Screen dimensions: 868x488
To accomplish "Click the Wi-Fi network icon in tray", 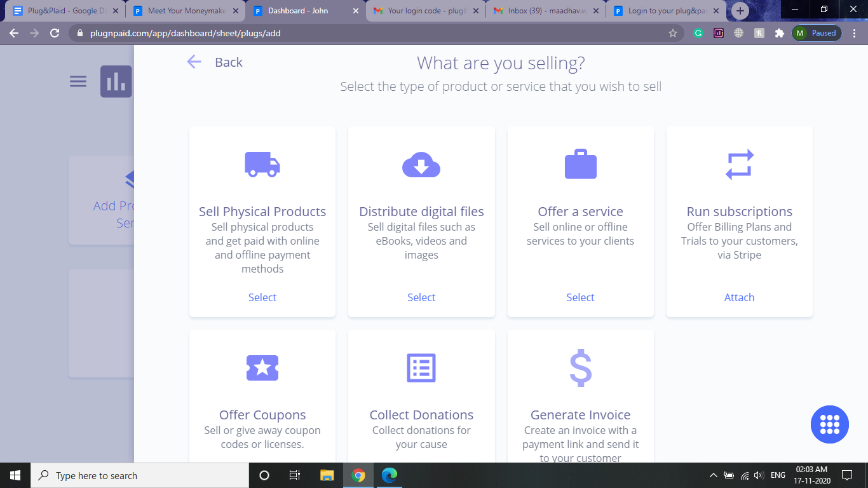I will (x=745, y=475).
